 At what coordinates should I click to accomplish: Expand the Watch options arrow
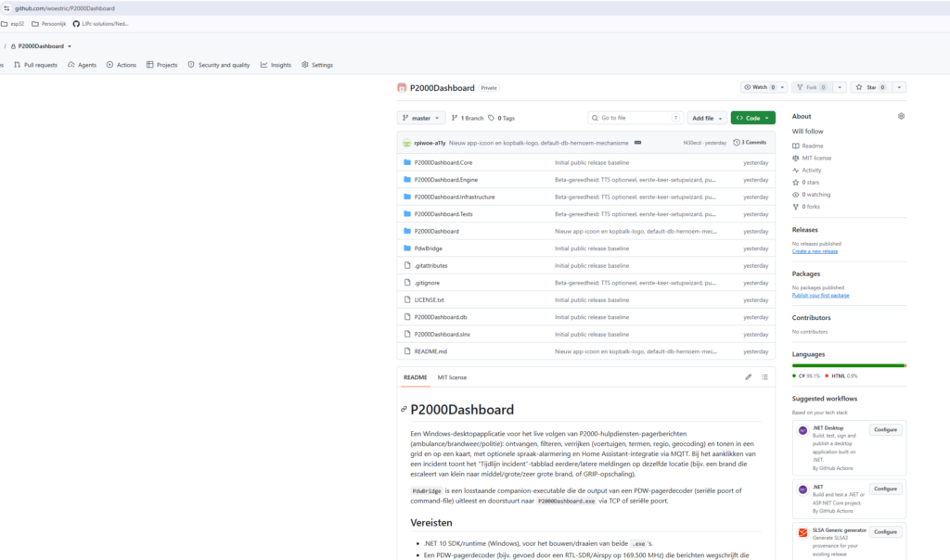(782, 87)
